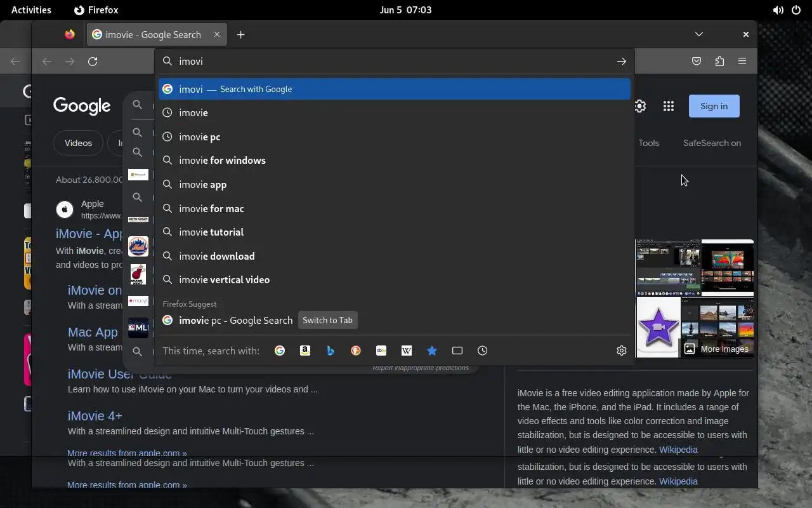This screenshot has height=508, width=812.
Task: Search this time with Bing
Action: [x=331, y=351]
